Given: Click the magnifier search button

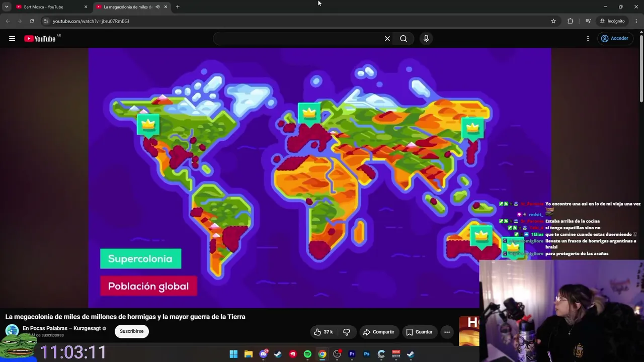Looking at the screenshot, I should (404, 39).
